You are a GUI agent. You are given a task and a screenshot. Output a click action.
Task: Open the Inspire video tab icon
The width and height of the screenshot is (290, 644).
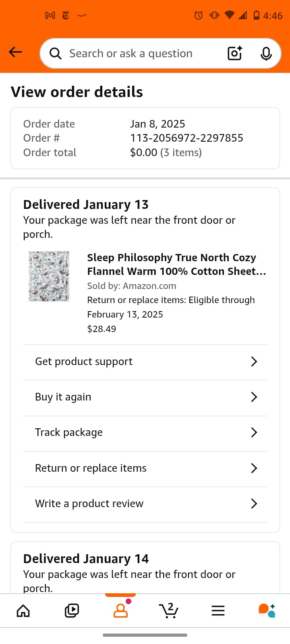72,611
